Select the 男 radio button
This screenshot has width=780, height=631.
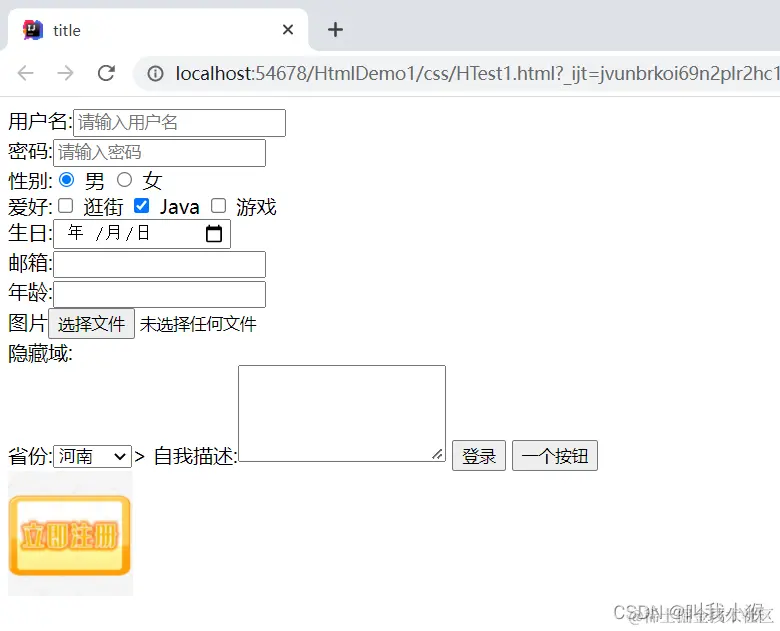pos(66,180)
